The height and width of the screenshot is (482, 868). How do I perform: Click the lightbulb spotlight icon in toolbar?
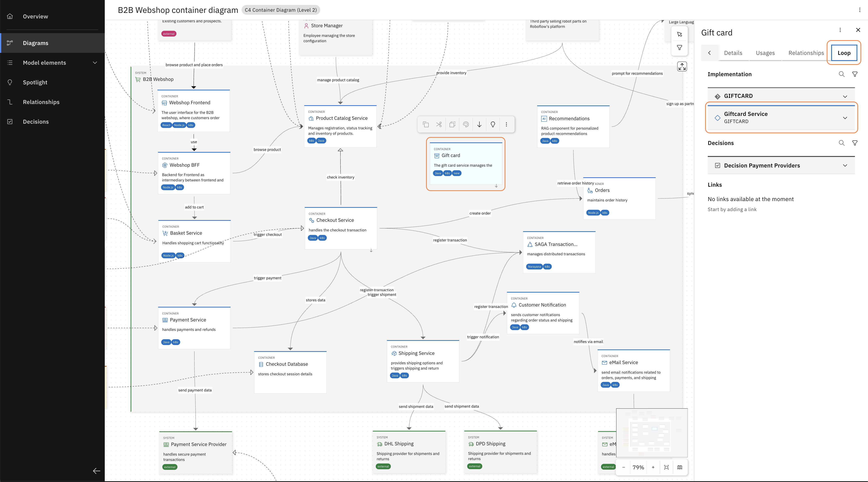click(493, 124)
